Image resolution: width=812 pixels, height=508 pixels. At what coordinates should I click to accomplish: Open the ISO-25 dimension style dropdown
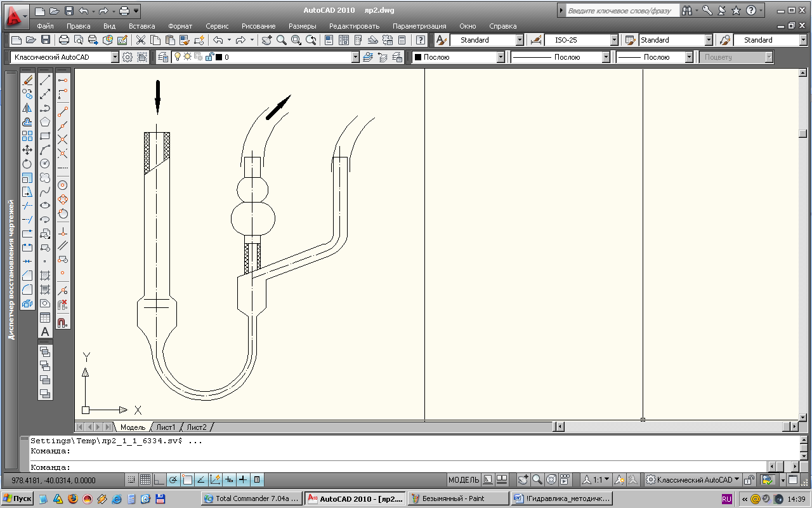(x=614, y=40)
